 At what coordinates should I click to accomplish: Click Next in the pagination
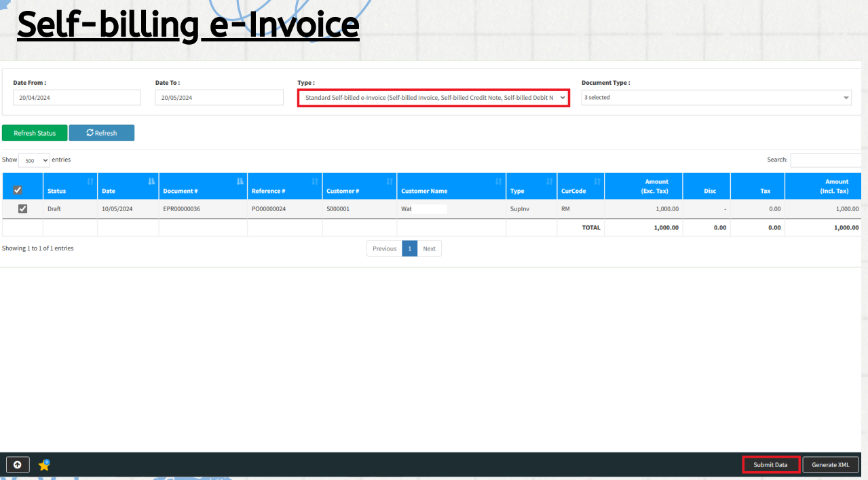tap(429, 248)
